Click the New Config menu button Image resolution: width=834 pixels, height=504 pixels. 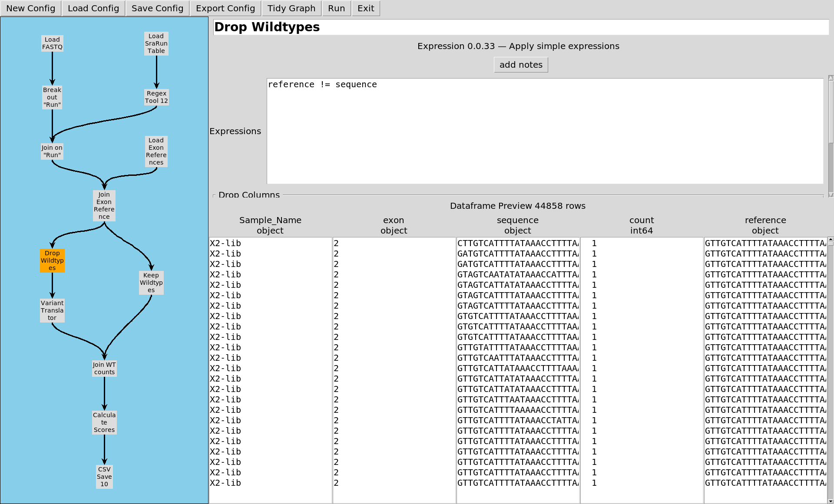31,8
